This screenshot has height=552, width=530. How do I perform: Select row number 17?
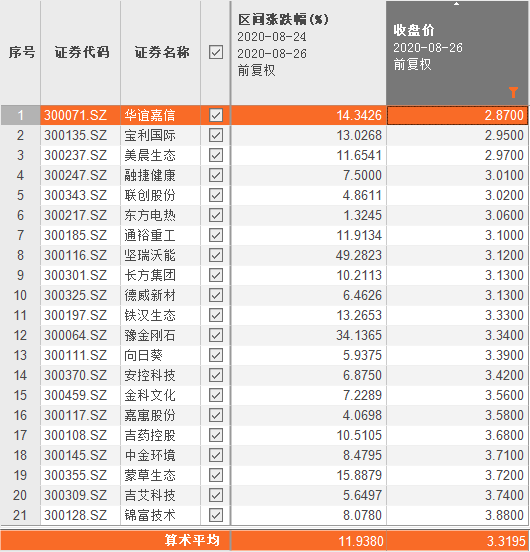coord(20,435)
